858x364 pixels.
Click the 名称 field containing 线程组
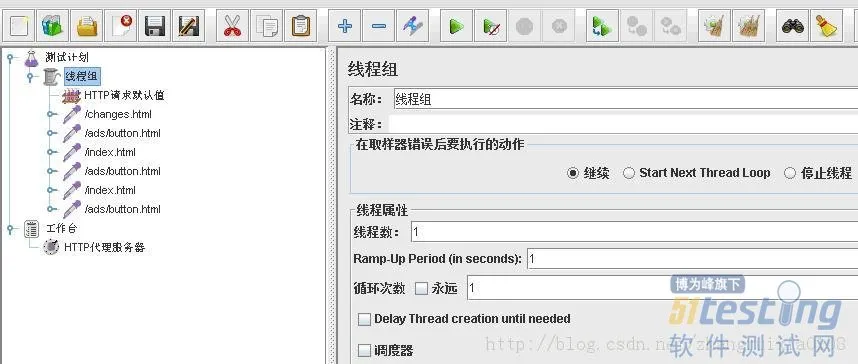pyautogui.click(x=625, y=100)
